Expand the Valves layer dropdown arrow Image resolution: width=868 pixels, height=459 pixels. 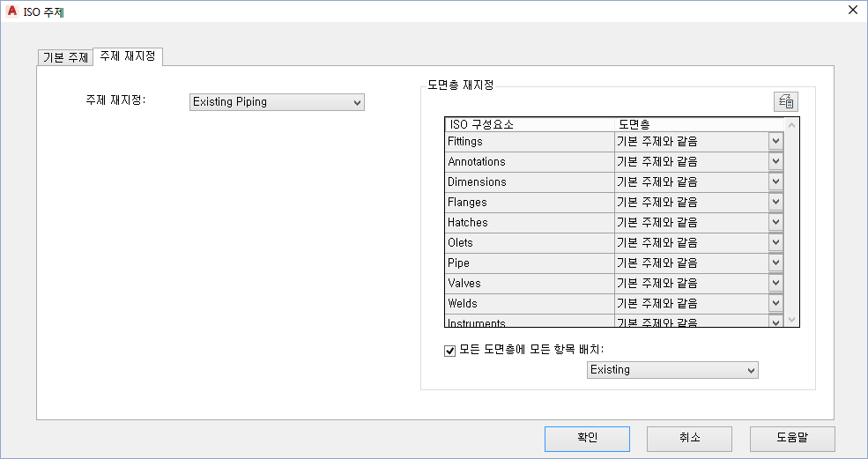click(775, 283)
